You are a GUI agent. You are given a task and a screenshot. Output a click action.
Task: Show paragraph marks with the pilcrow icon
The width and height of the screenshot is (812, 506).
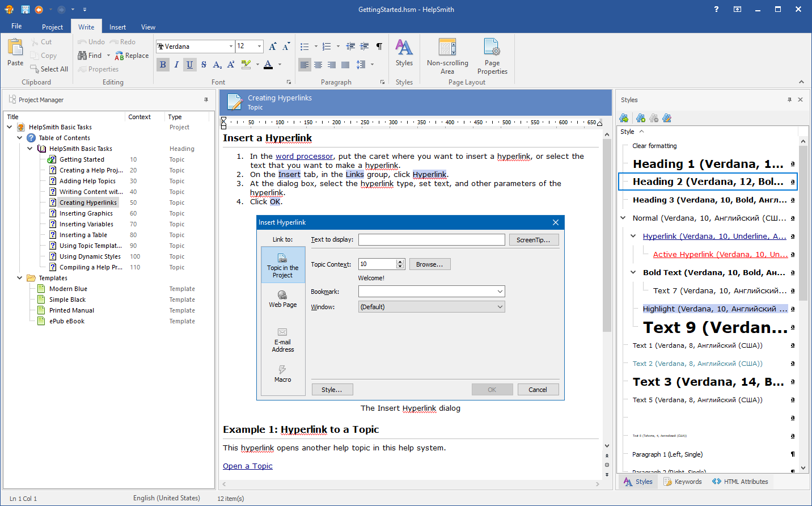[379, 47]
